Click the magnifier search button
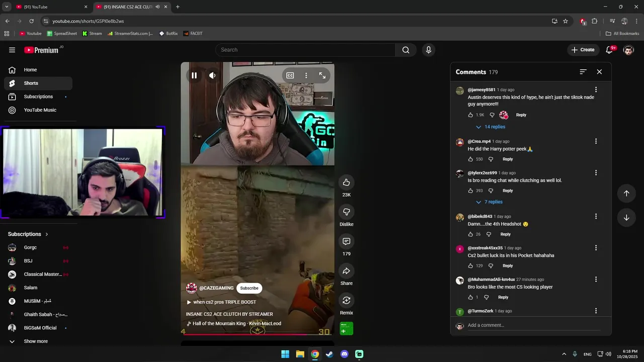 click(406, 50)
